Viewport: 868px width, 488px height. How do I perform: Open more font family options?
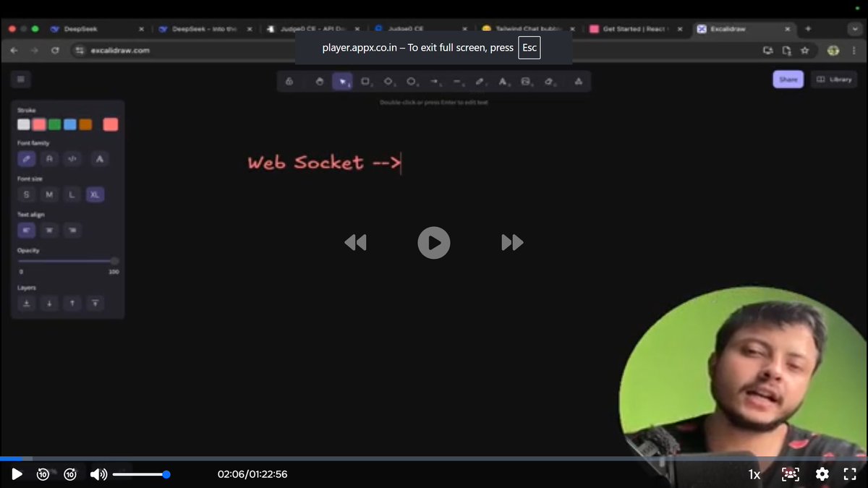[x=101, y=158]
